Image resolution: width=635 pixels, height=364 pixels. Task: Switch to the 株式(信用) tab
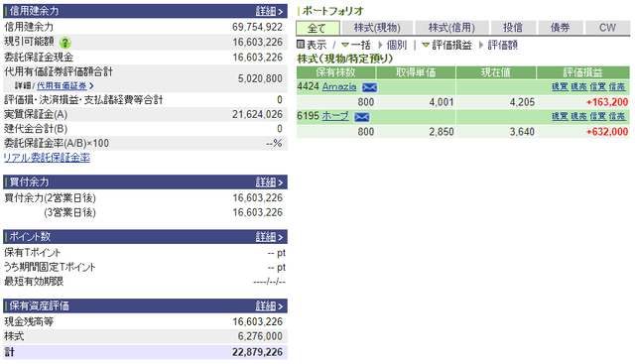click(451, 28)
